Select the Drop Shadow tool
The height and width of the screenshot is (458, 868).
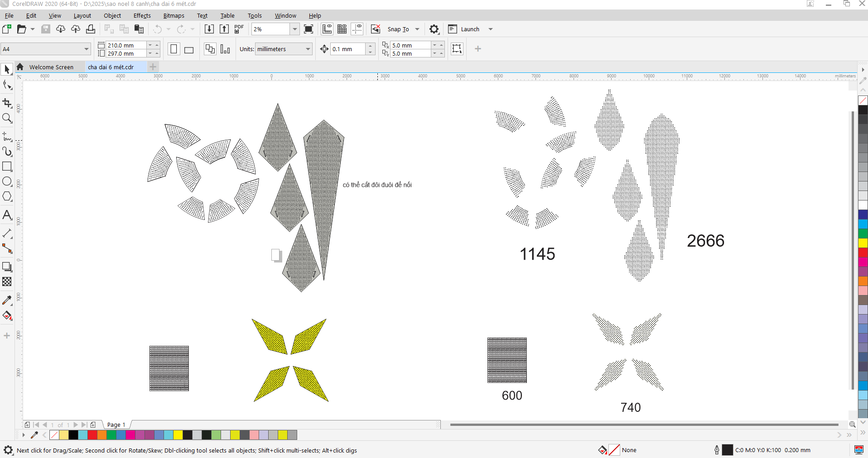(7, 267)
